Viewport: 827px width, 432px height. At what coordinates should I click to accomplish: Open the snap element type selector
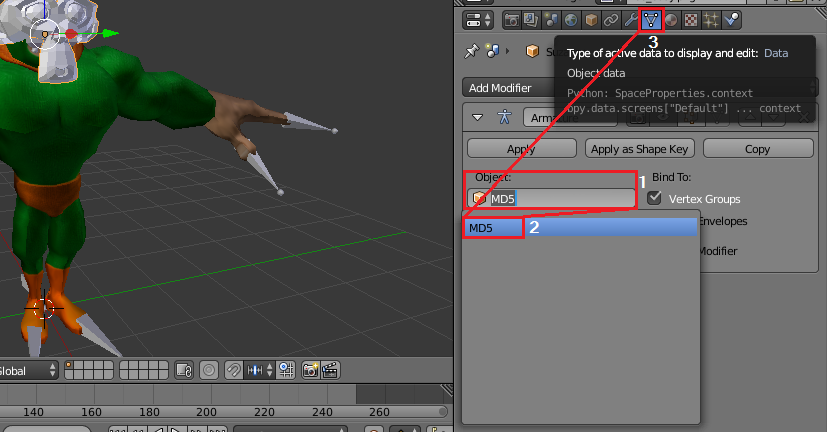pyautogui.click(x=260, y=370)
